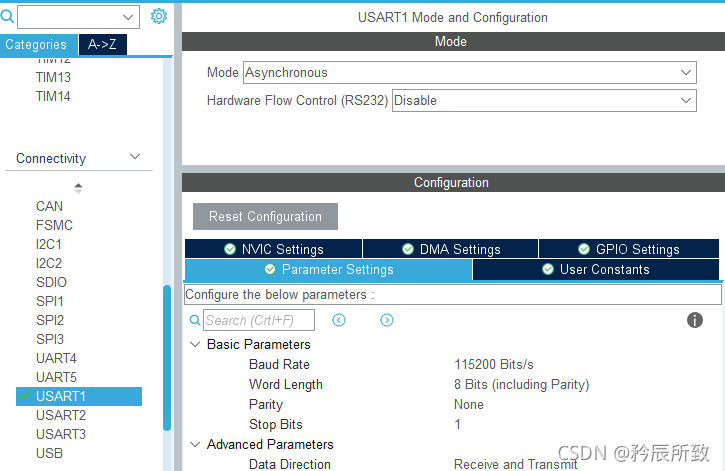Click the sidebar vertical scrollbar
This screenshot has width=725, height=471.
pos(167,358)
